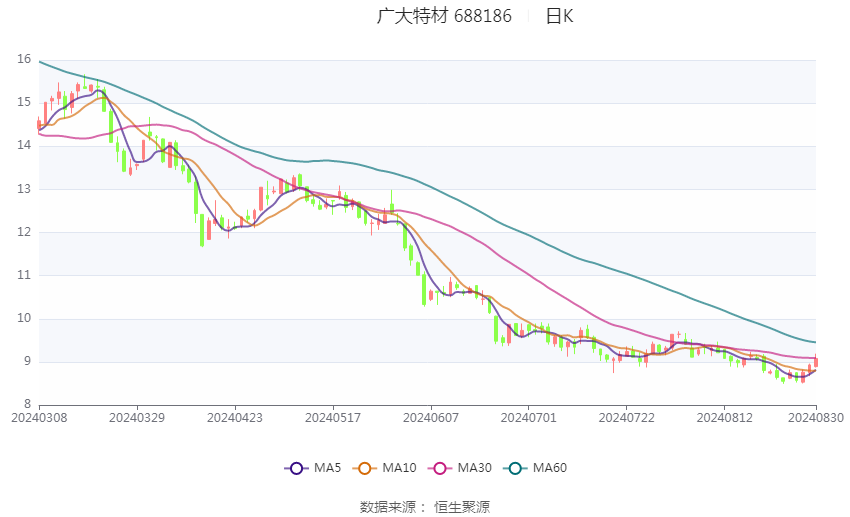The image size is (850, 517).
Task: Click the 20240722 date axis label
Action: (627, 418)
